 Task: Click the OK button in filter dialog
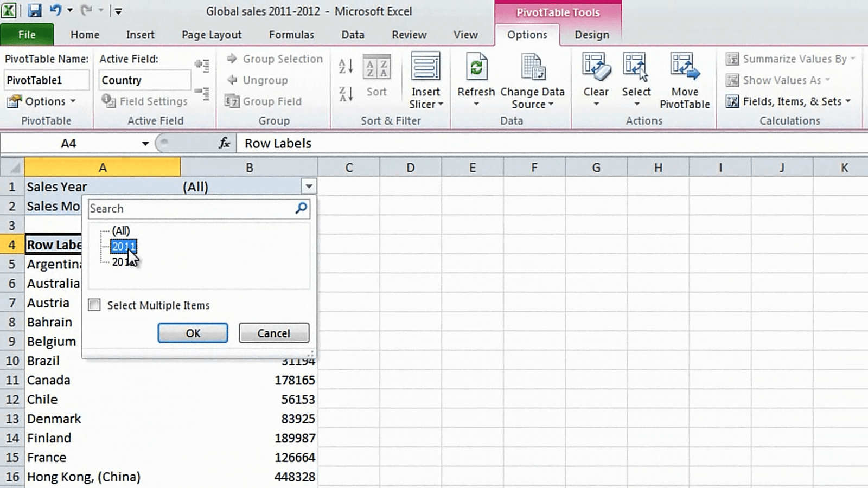click(193, 332)
